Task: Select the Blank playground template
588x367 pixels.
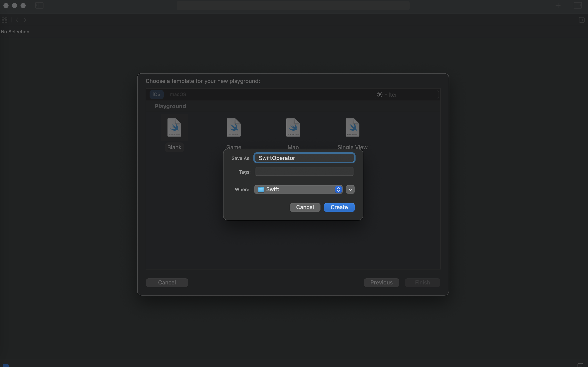Action: pos(174,128)
